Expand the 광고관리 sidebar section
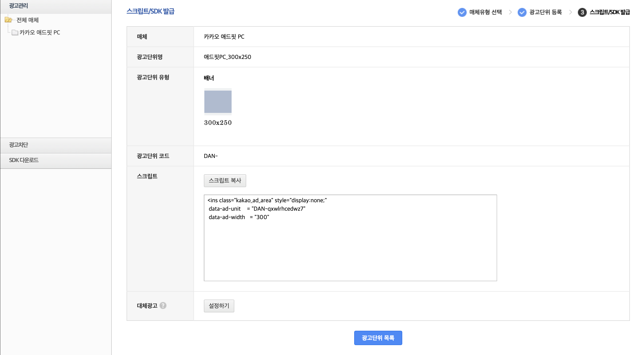The image size is (644, 355). click(x=19, y=5)
